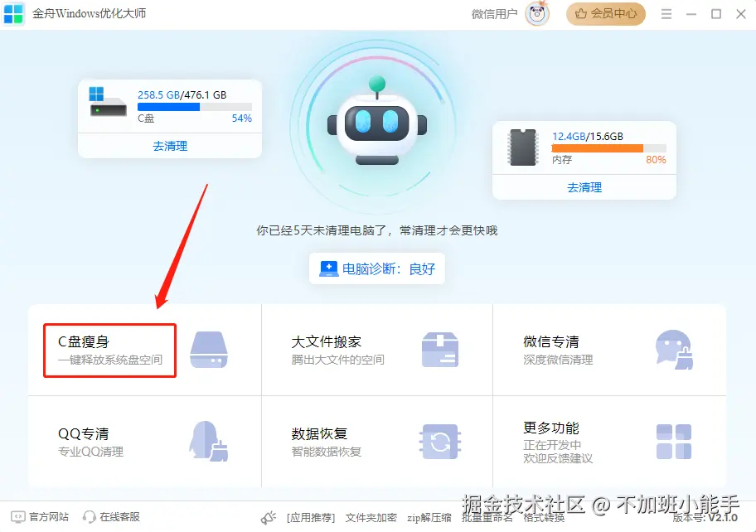Click the data recovery refresh icon
Screen dimensions: 756x532
pos(440,442)
